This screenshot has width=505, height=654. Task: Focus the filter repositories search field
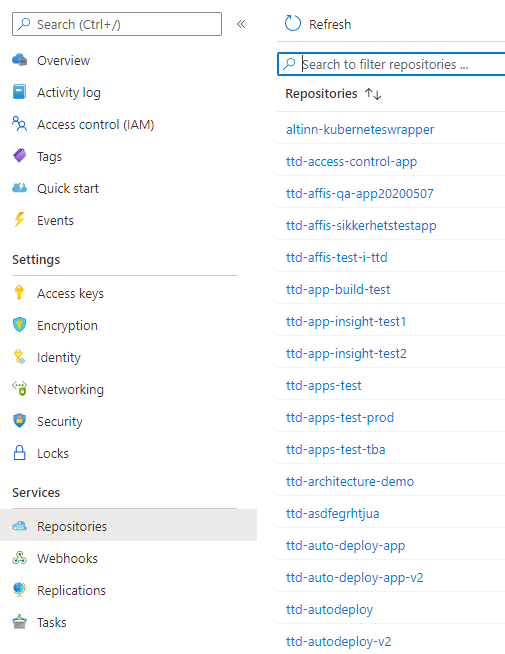(392, 64)
